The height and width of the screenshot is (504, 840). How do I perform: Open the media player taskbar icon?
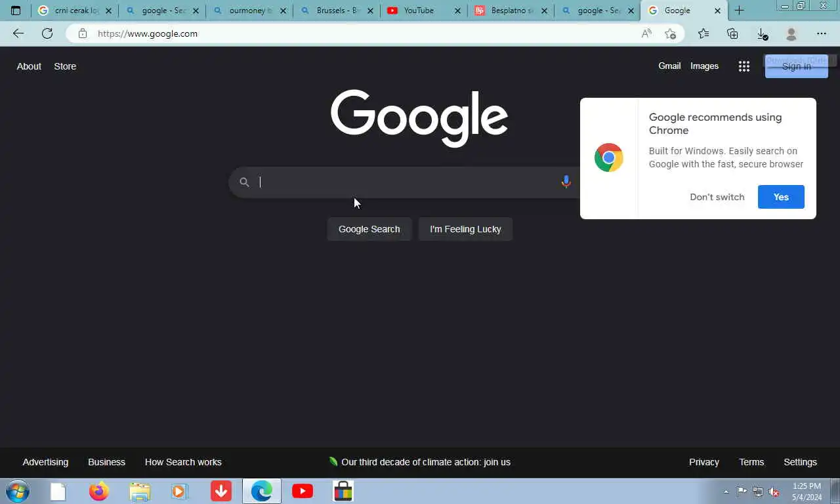click(180, 491)
